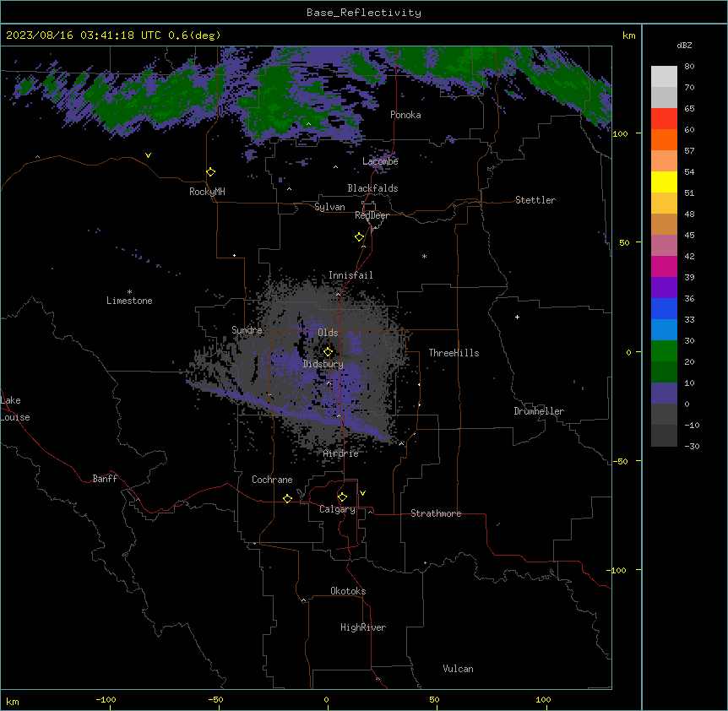The height and width of the screenshot is (711, 728).
Task: Click the HighRiver label
Action: click(363, 627)
